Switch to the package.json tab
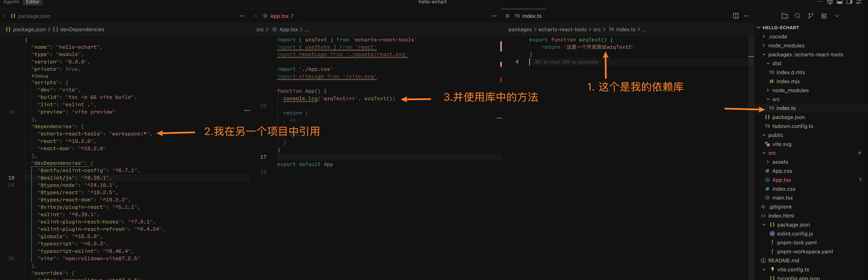Image resolution: width=868 pixels, height=280 pixels. coord(34,16)
